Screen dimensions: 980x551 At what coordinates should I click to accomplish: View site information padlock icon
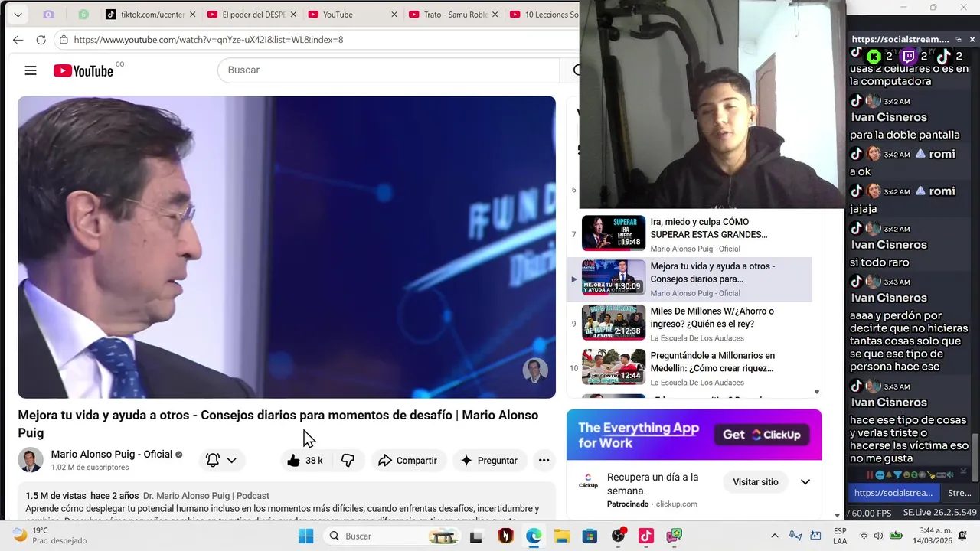tap(64, 40)
